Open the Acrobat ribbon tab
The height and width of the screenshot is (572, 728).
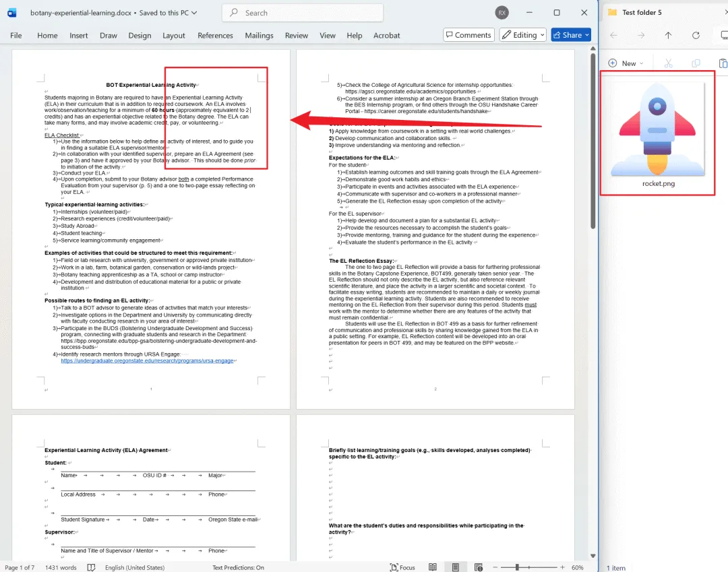pyautogui.click(x=386, y=35)
